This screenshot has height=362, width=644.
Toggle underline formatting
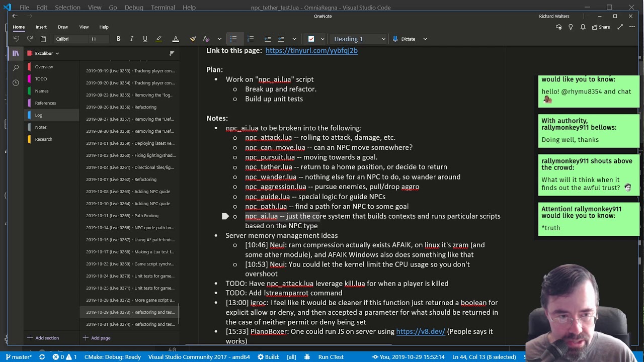(145, 39)
